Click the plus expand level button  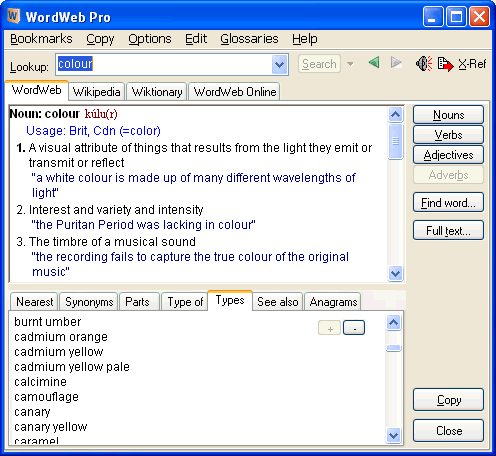[330, 328]
